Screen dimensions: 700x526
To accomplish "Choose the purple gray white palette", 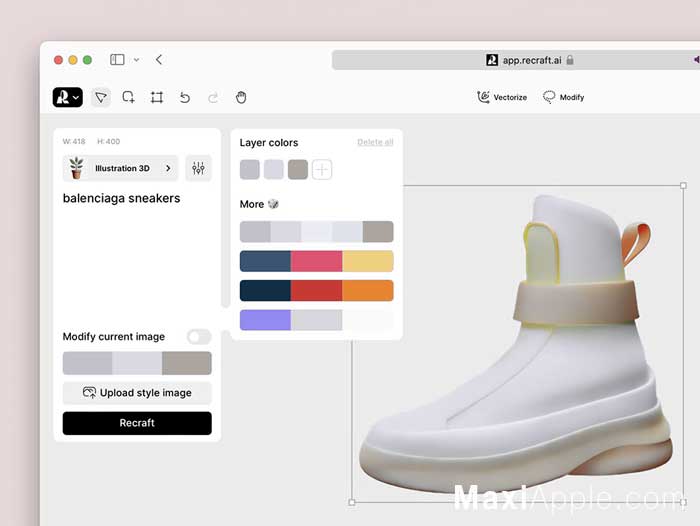I will [x=317, y=320].
